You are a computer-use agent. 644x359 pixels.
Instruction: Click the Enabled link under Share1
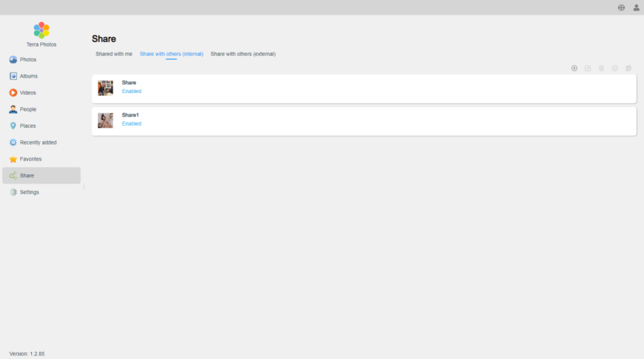click(x=131, y=124)
